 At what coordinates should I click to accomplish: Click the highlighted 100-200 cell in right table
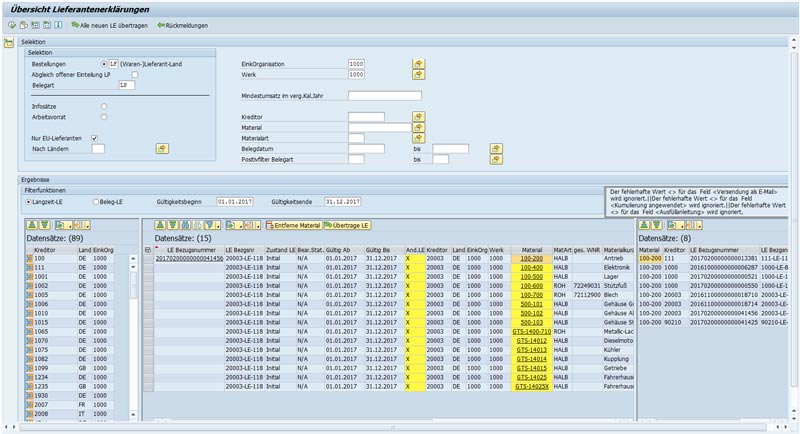650,259
